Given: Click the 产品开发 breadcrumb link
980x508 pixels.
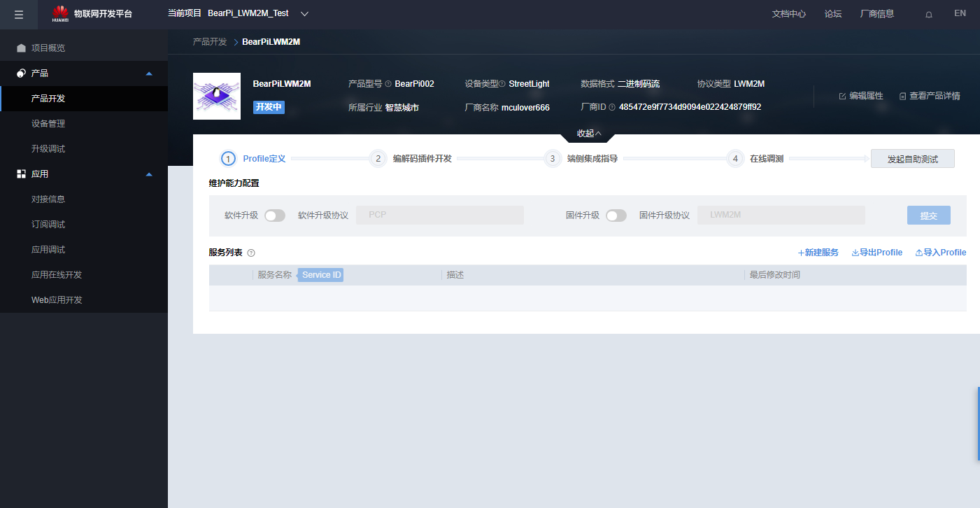Looking at the screenshot, I should (210, 42).
